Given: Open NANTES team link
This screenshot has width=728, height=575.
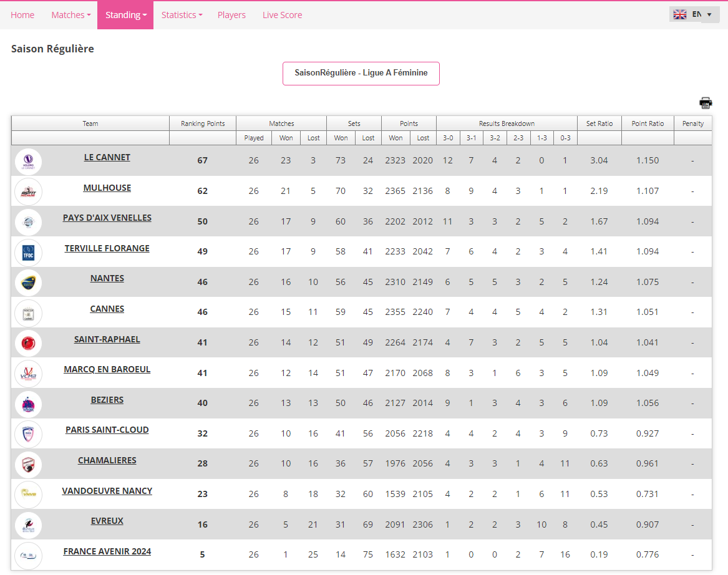Looking at the screenshot, I should pos(107,278).
